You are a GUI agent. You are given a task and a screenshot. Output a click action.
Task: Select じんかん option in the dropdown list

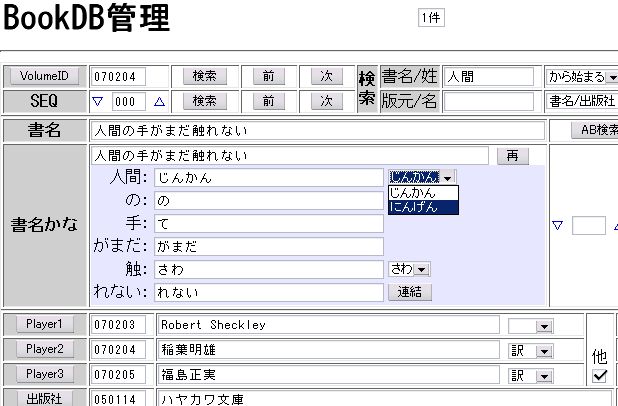coord(422,192)
